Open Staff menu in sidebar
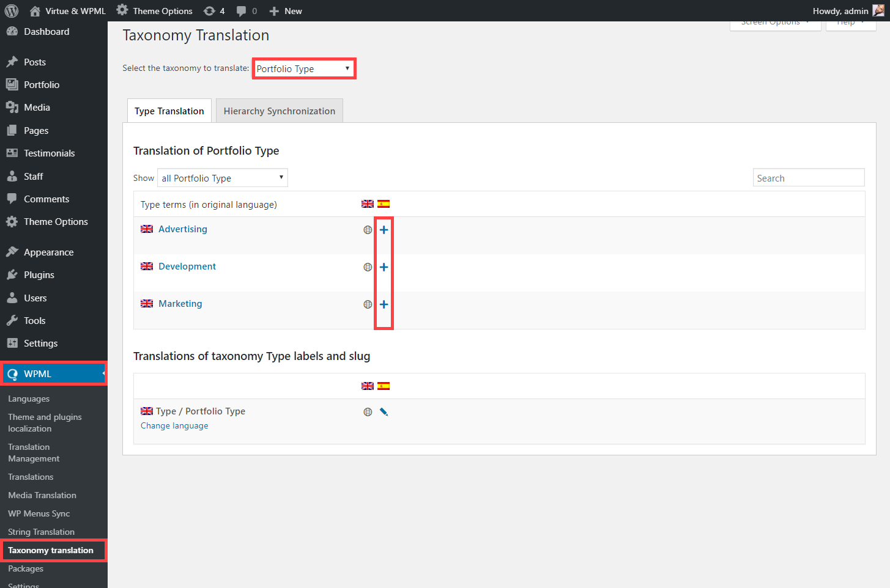The image size is (890, 588). tap(54, 176)
